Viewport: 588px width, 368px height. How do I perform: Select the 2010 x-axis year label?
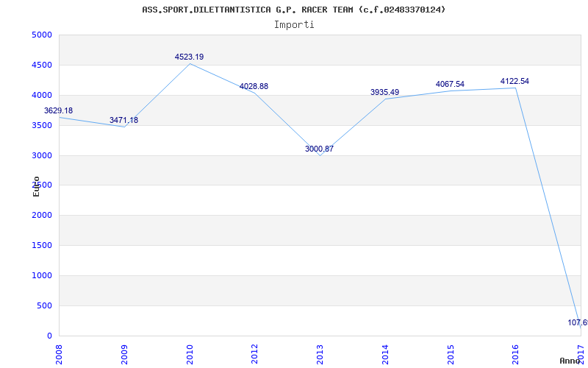(190, 355)
